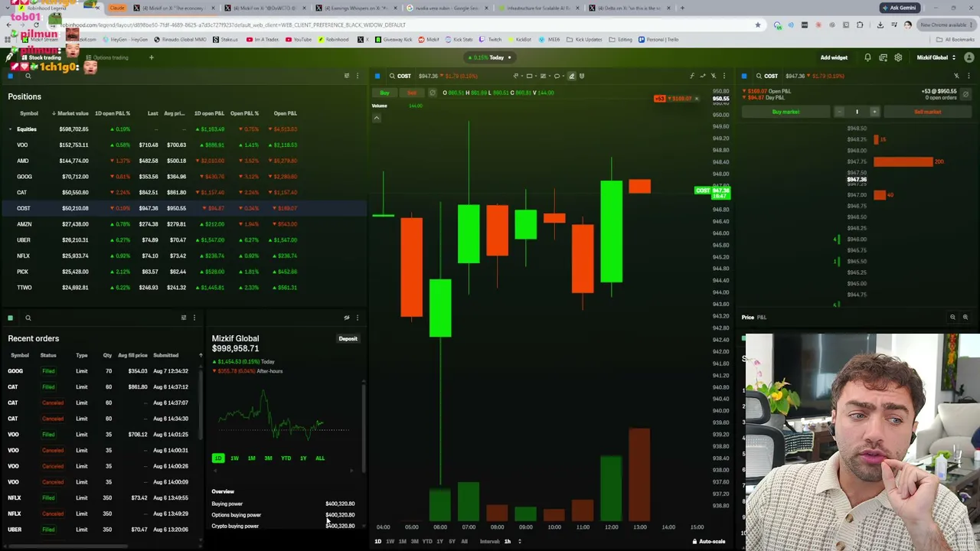Switch to the Claude browser tab
Image resolution: width=980 pixels, height=551 pixels.
point(116,8)
